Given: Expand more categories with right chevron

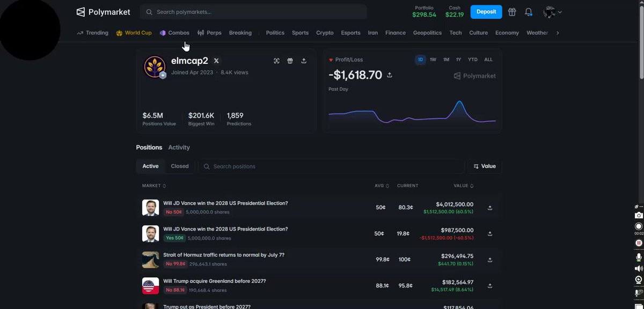Looking at the screenshot, I should pos(558,33).
